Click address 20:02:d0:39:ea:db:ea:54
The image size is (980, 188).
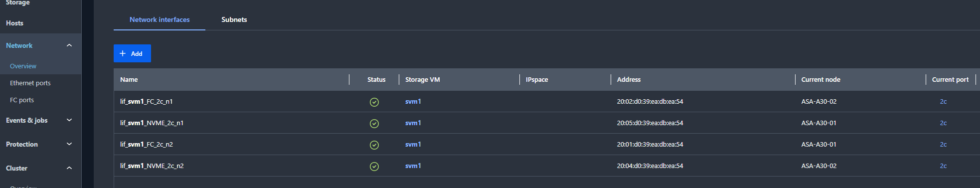click(x=650, y=101)
